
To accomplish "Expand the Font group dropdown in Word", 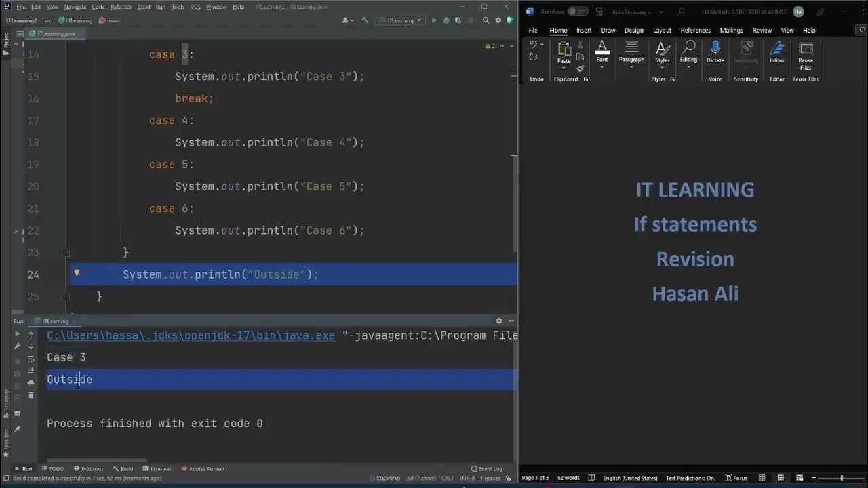I will tap(602, 66).
